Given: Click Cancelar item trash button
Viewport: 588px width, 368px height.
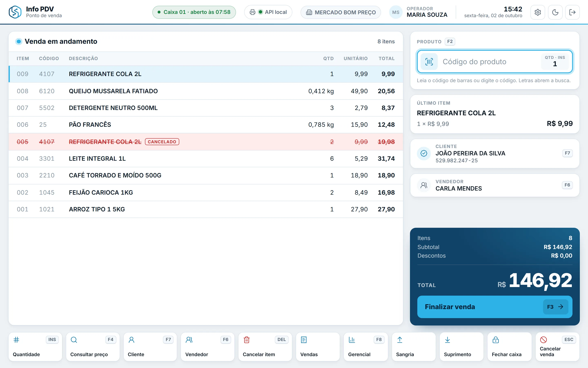Looking at the screenshot, I should [x=265, y=347].
